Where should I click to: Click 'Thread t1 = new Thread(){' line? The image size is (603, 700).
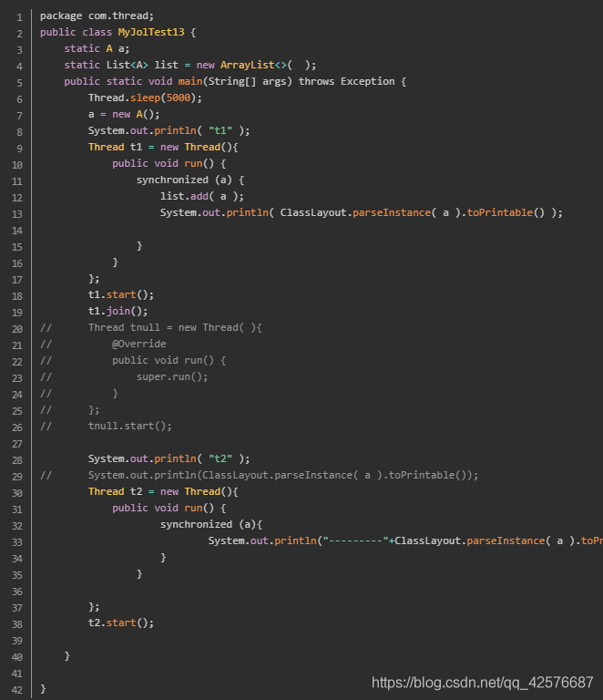pos(163,148)
